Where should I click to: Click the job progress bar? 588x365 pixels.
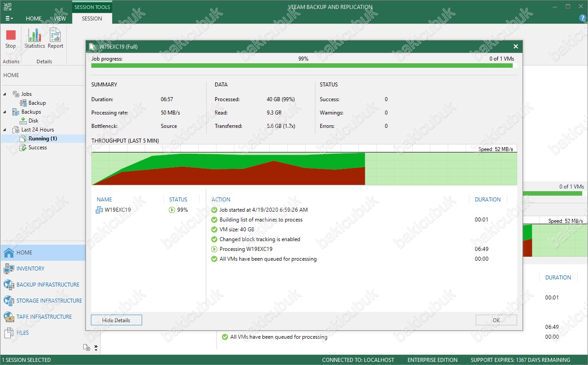coord(304,66)
